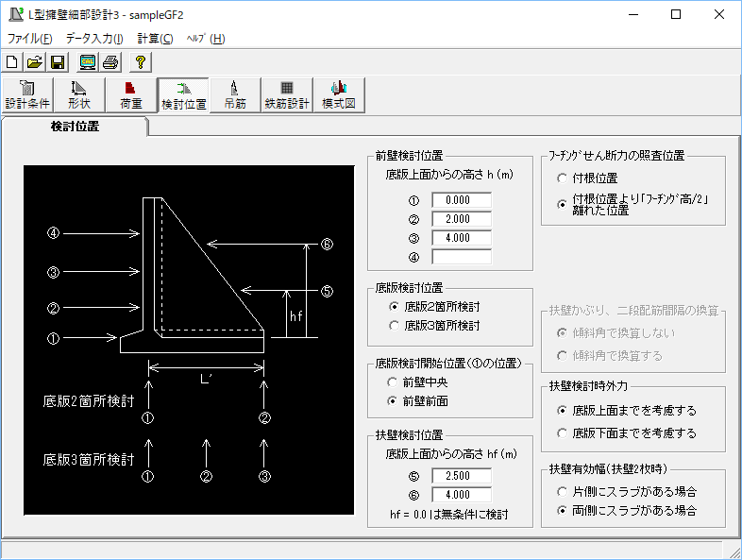742x560 pixels.
Task: Select 付根位置より「フーチング高/2」離れた位置 option
Action: coord(562,204)
